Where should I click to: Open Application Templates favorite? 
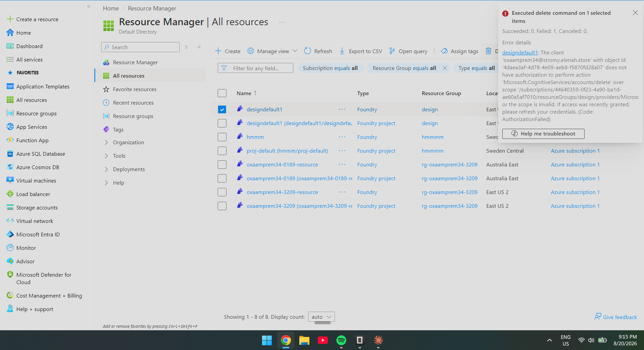click(43, 86)
